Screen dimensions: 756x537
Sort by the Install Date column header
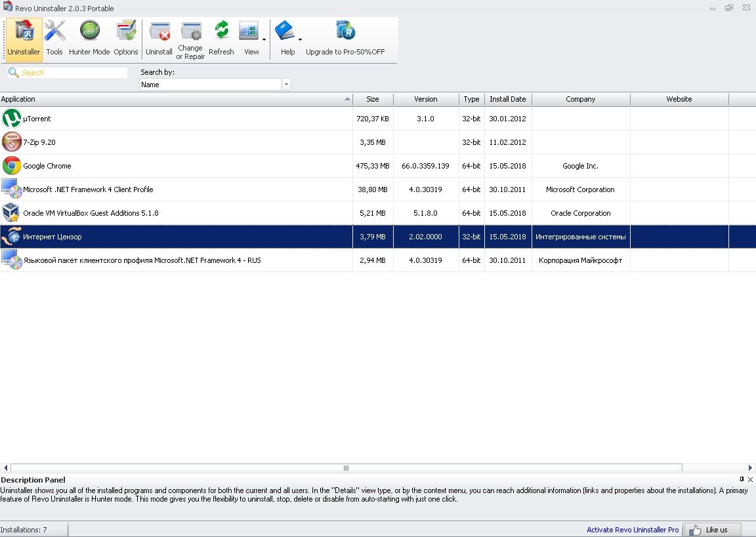pos(508,99)
